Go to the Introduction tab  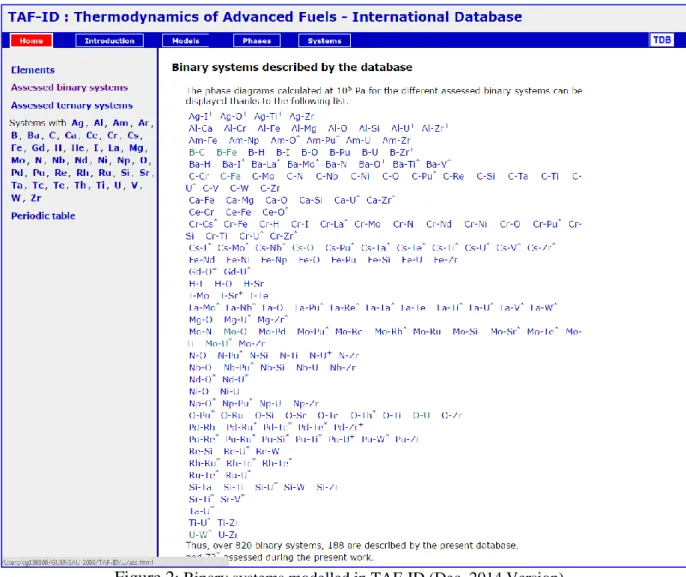pos(109,41)
